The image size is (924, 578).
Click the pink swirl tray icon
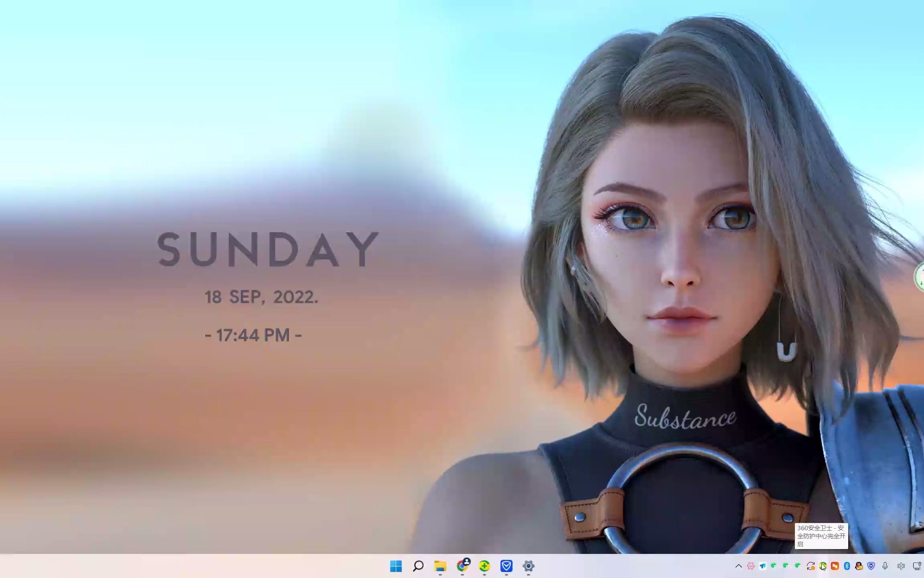tap(751, 566)
